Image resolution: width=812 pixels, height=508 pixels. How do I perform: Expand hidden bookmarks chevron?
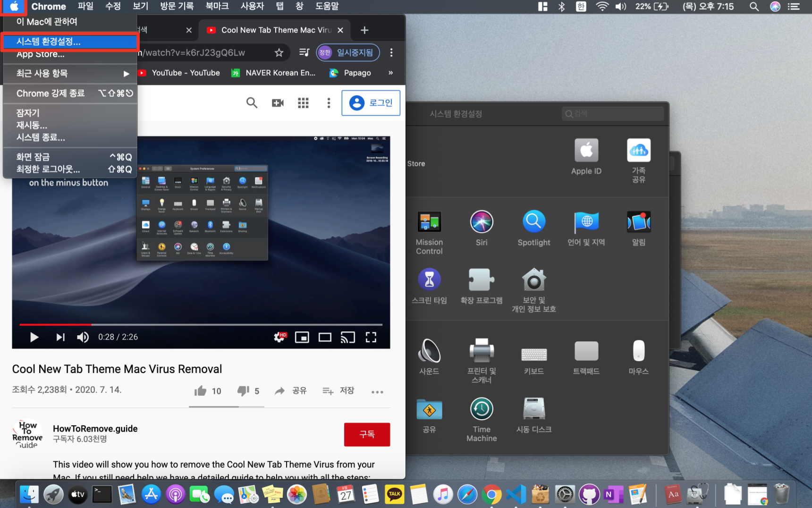click(x=390, y=73)
